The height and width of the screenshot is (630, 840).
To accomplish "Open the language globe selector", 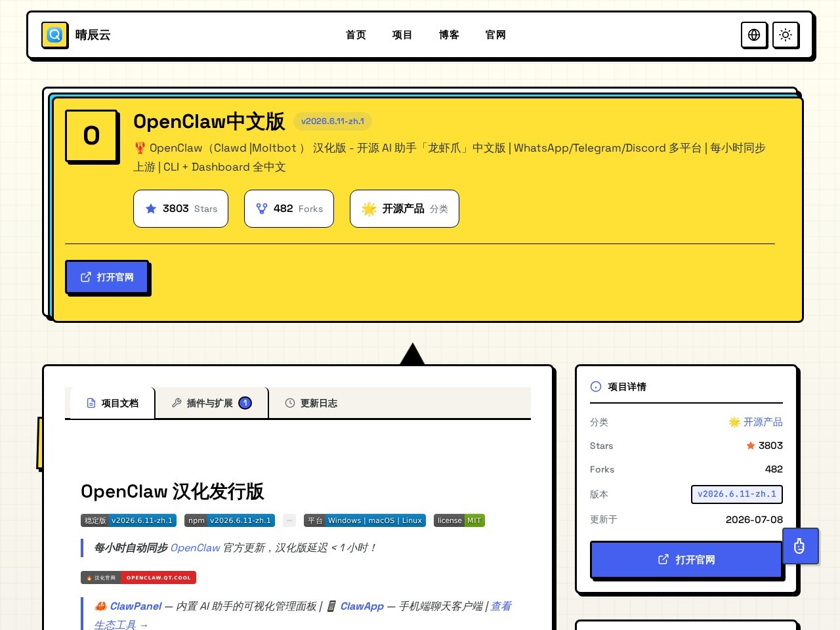I will click(x=754, y=35).
